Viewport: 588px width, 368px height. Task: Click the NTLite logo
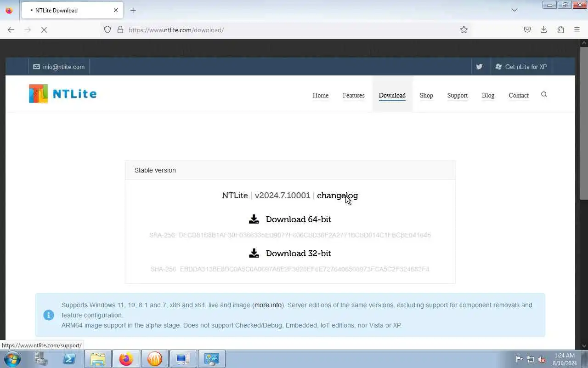[62, 94]
